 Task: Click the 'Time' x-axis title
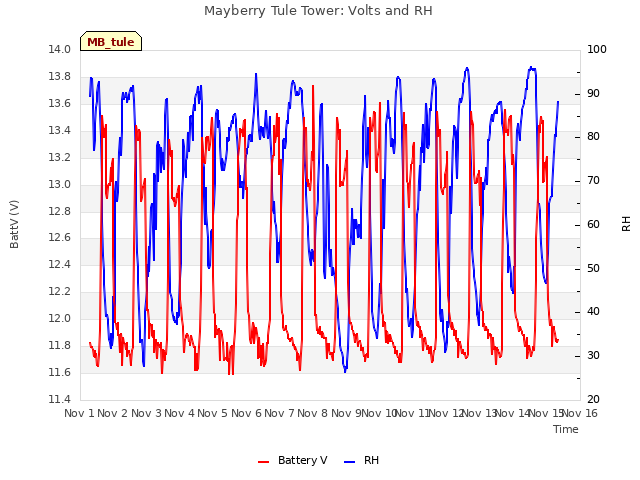pyautogui.click(x=566, y=429)
